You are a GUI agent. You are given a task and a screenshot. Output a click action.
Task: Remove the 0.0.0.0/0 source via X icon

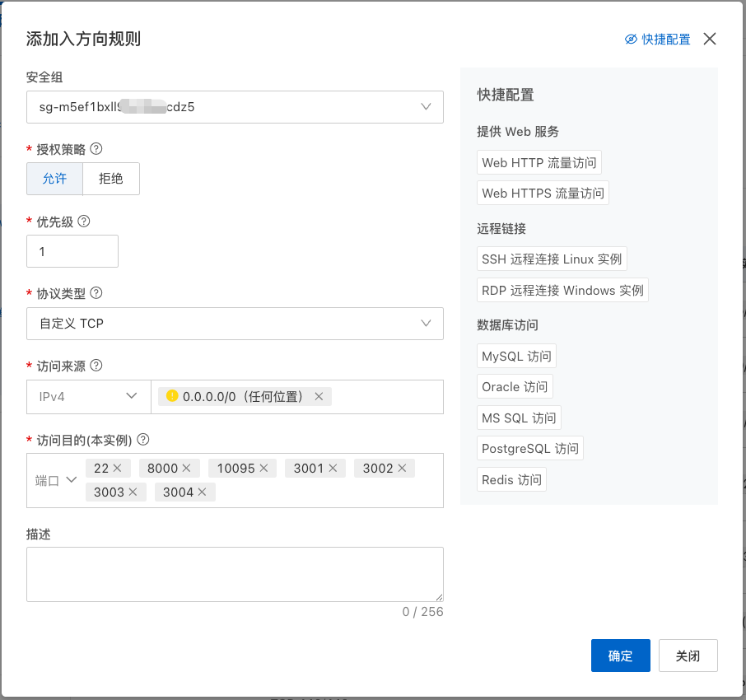click(x=319, y=396)
